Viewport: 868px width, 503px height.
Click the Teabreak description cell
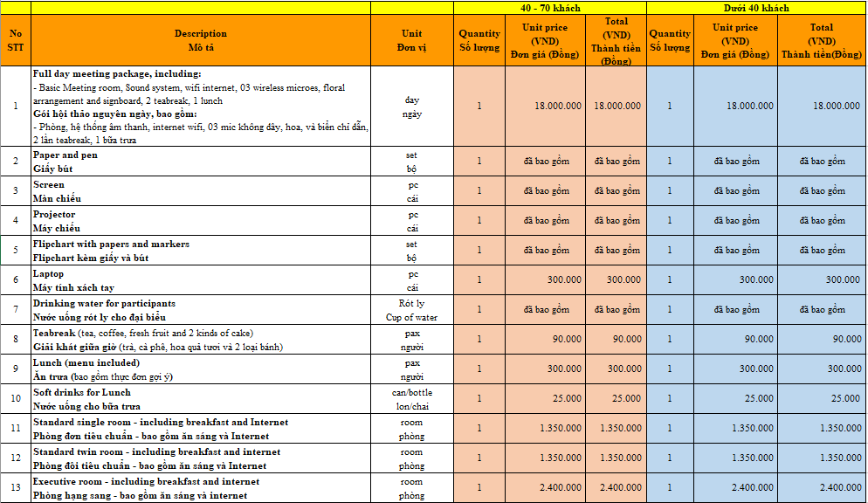(x=201, y=340)
